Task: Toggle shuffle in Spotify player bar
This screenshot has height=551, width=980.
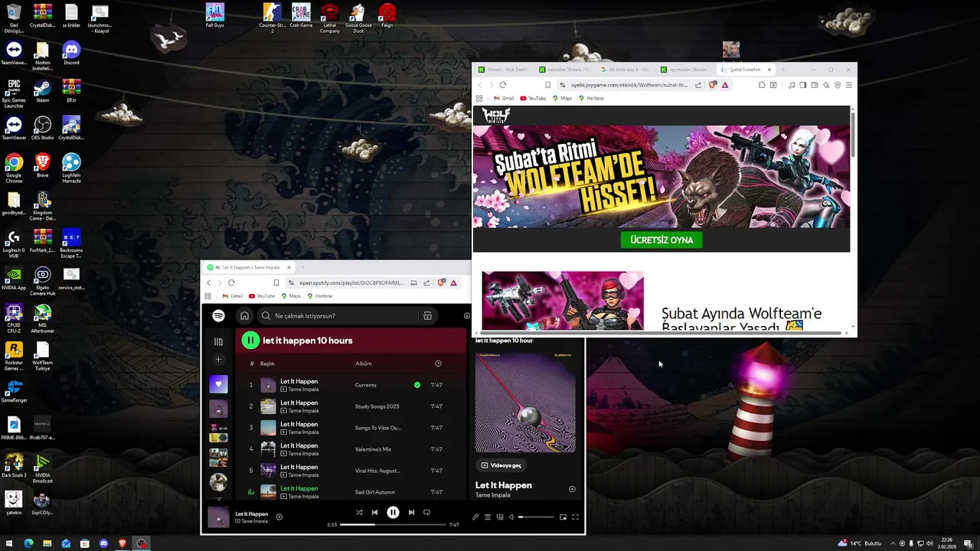Action: 359,513
